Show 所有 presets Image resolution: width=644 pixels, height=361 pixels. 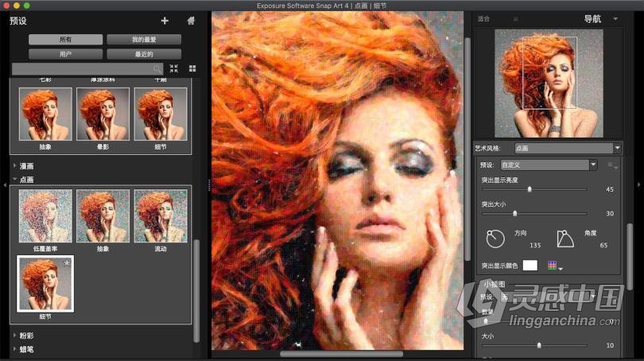pyautogui.click(x=66, y=40)
